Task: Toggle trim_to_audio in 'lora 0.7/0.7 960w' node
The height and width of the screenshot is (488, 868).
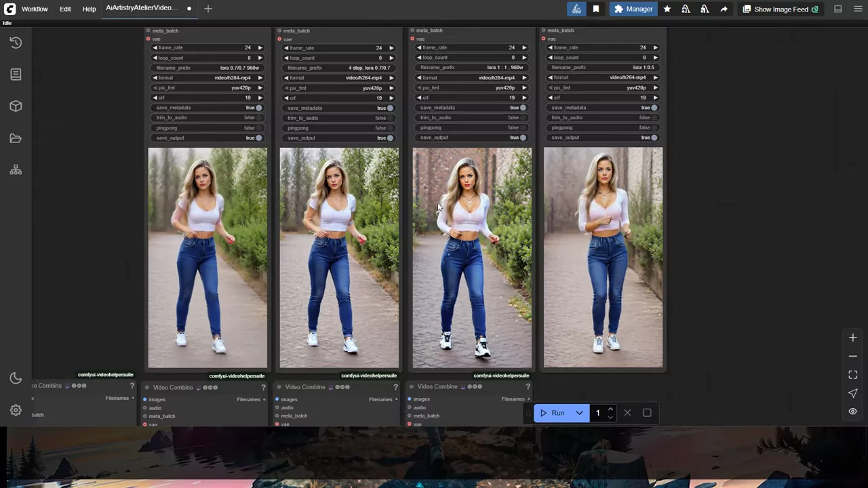Action: coord(208,118)
